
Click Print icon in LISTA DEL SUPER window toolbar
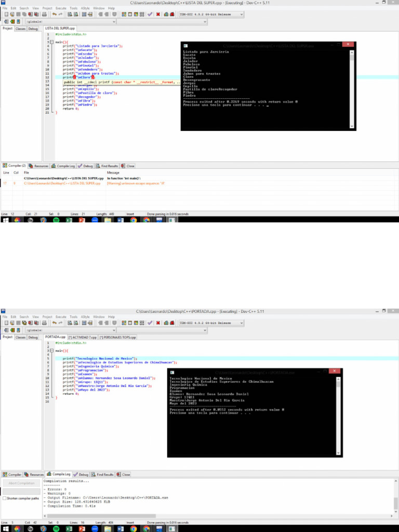click(x=44, y=14)
